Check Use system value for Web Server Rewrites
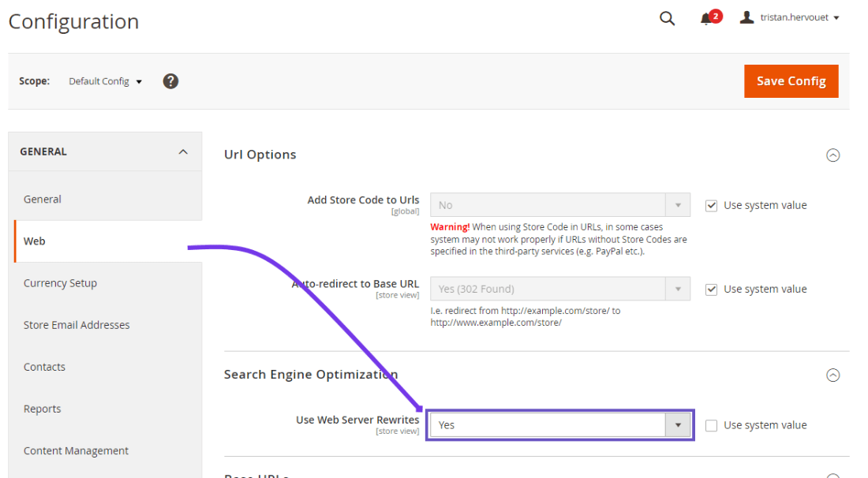Image resolution: width=868 pixels, height=478 pixels. tap(711, 425)
